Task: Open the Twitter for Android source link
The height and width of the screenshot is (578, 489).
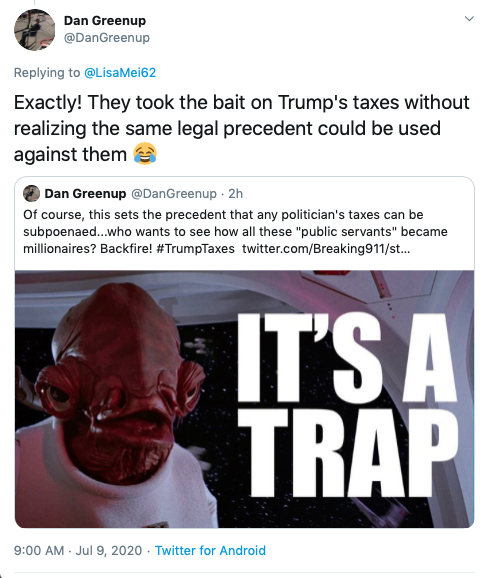Action: [x=210, y=550]
